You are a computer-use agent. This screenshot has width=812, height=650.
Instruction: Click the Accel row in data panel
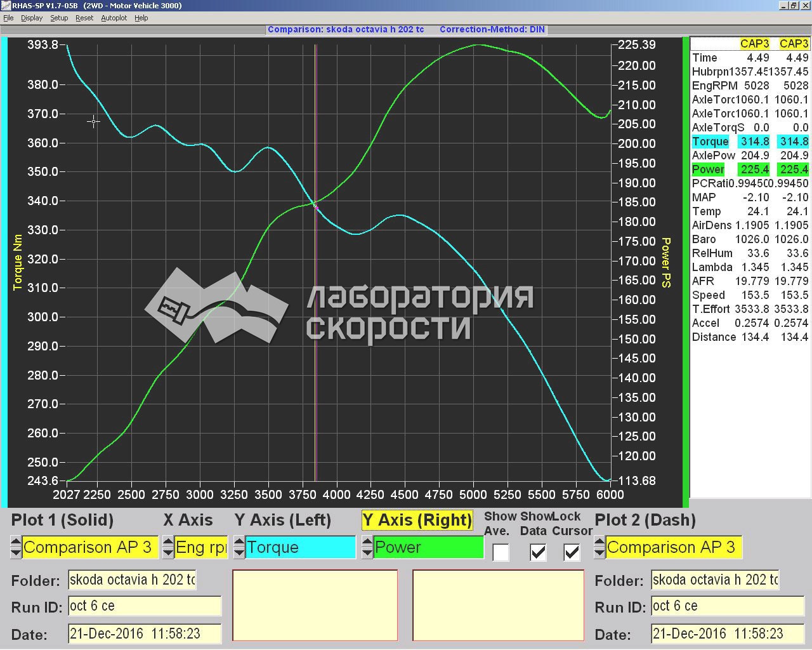tap(750, 323)
